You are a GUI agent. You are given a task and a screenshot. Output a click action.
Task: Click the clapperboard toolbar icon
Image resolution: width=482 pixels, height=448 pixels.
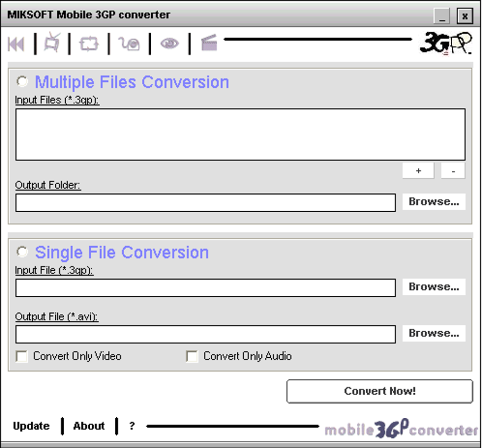(209, 43)
